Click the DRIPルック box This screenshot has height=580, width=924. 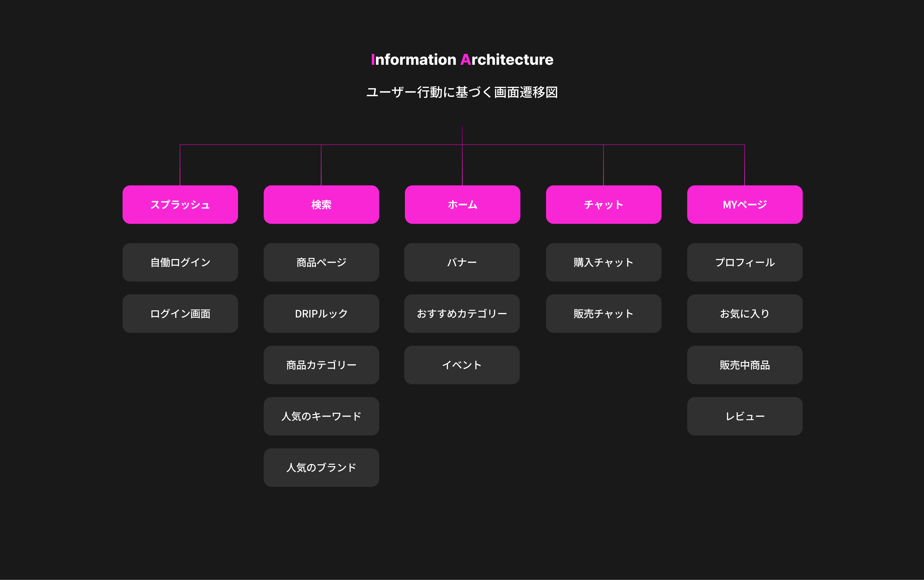tap(321, 313)
